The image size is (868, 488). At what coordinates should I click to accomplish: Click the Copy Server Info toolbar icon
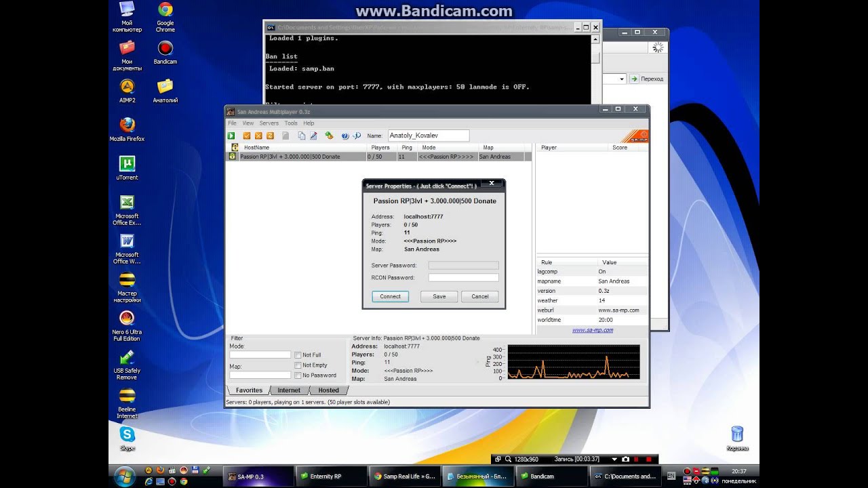[x=302, y=136]
